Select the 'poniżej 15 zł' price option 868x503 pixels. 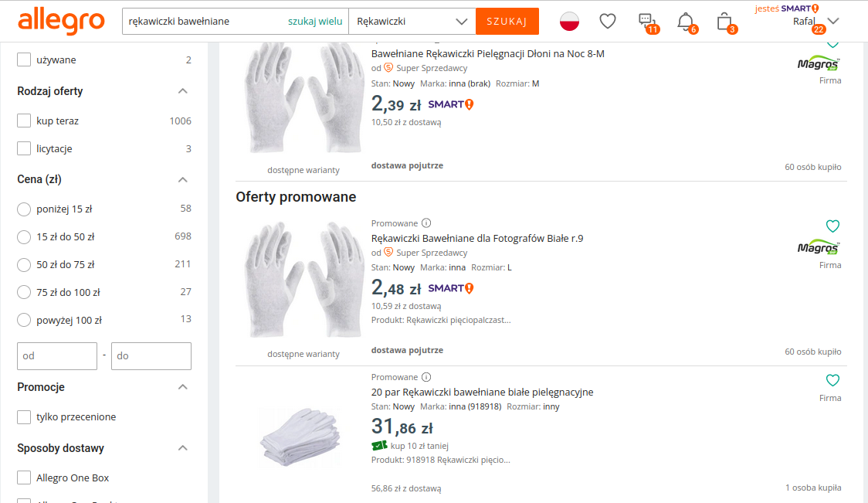click(24, 209)
